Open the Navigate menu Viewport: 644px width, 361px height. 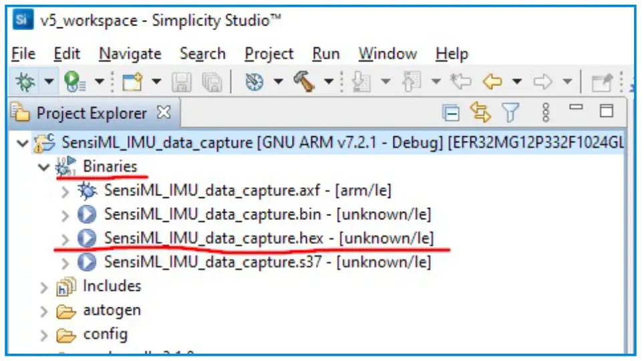(130, 53)
